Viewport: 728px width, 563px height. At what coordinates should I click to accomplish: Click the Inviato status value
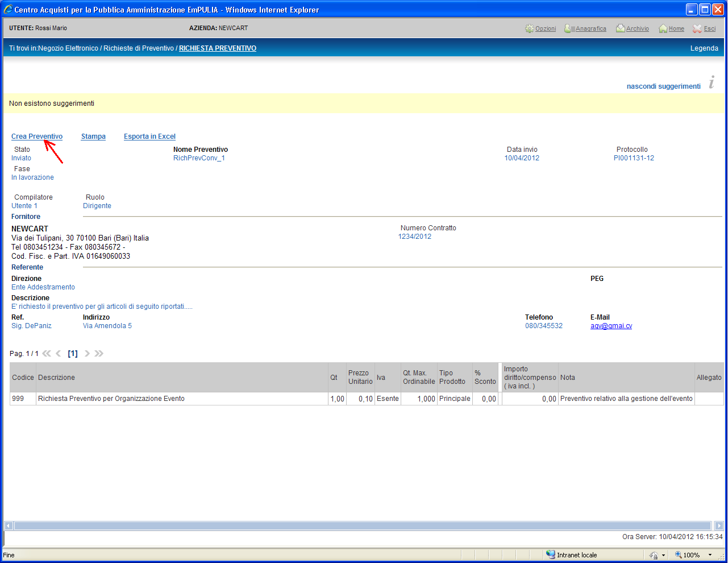pos(21,158)
